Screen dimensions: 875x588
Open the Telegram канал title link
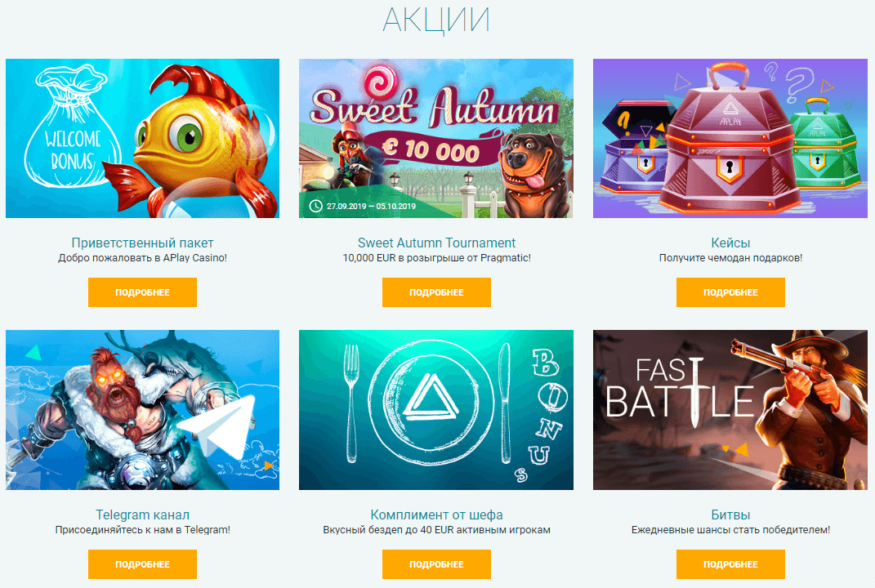tap(142, 514)
